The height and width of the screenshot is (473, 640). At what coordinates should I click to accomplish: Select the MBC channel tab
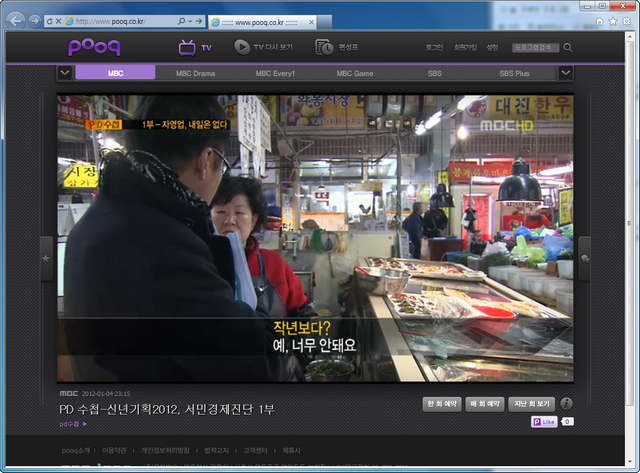[116, 73]
